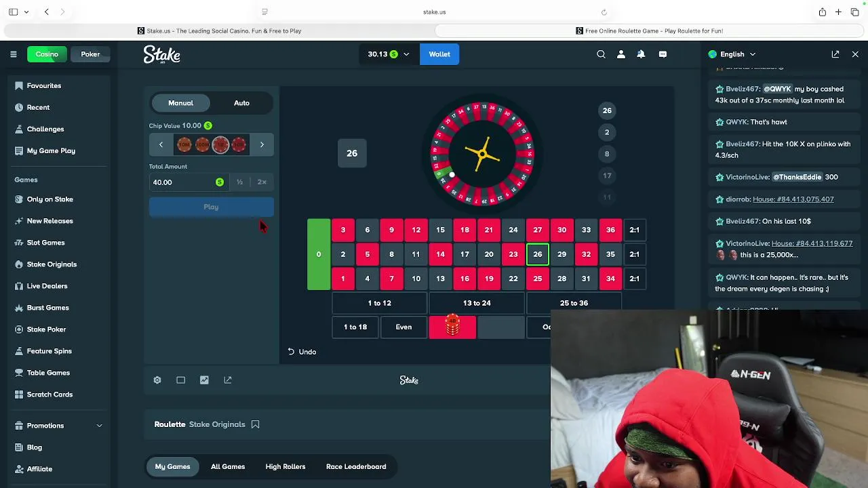Open the search magnifier icon
The width and height of the screenshot is (868, 488).
[x=601, y=54]
